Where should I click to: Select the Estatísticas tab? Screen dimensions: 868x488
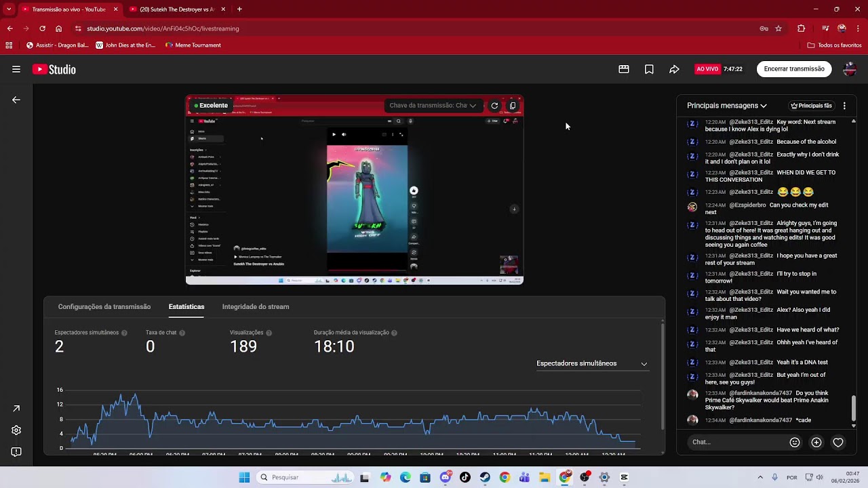pyautogui.click(x=186, y=307)
